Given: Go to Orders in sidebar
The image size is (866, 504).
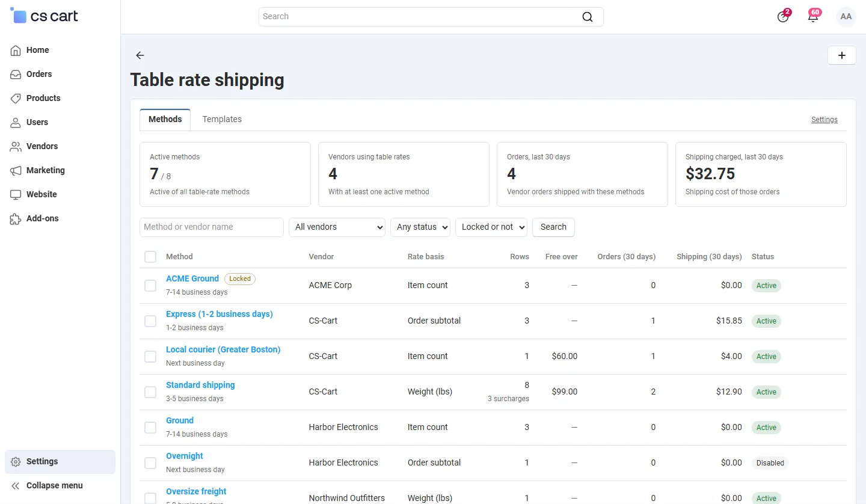Looking at the screenshot, I should pos(60,74).
